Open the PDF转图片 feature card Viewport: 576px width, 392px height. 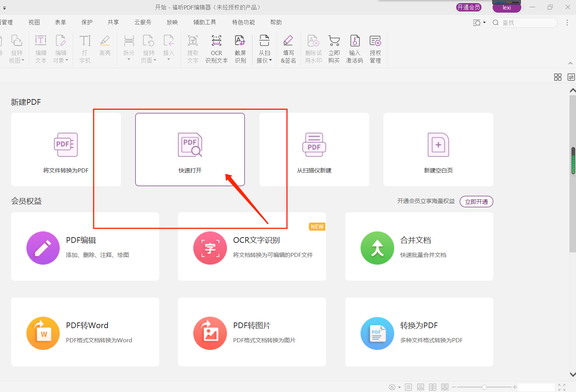(252, 332)
